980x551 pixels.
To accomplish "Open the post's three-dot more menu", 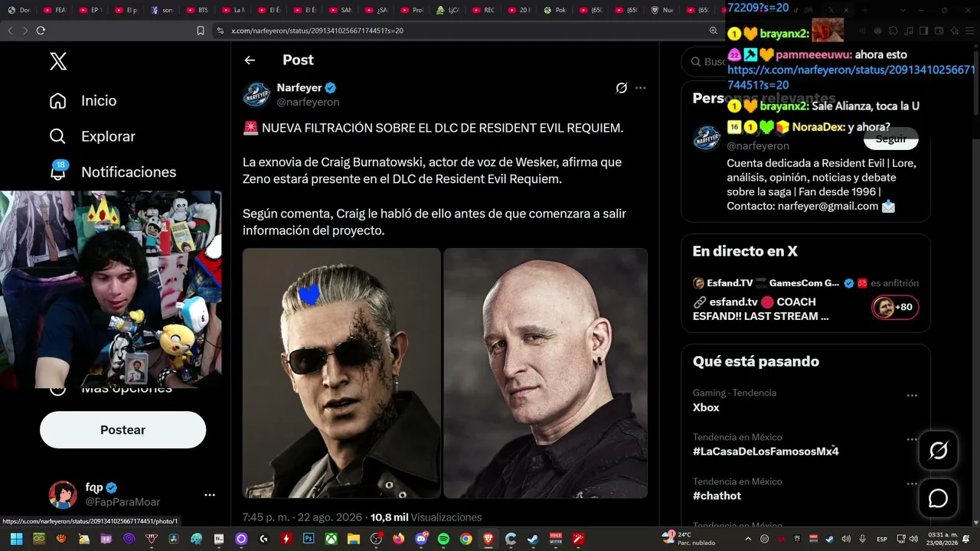I will click(641, 88).
